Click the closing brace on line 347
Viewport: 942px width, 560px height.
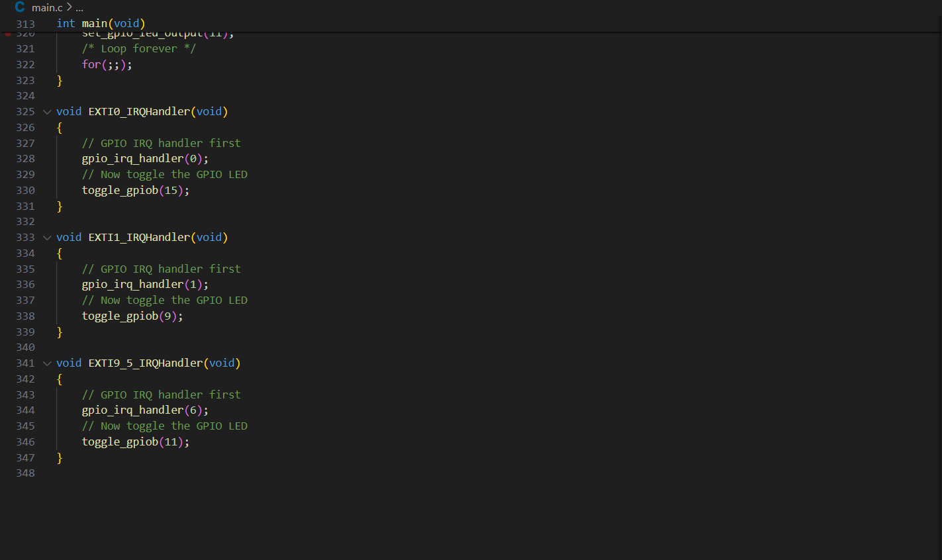pos(60,457)
